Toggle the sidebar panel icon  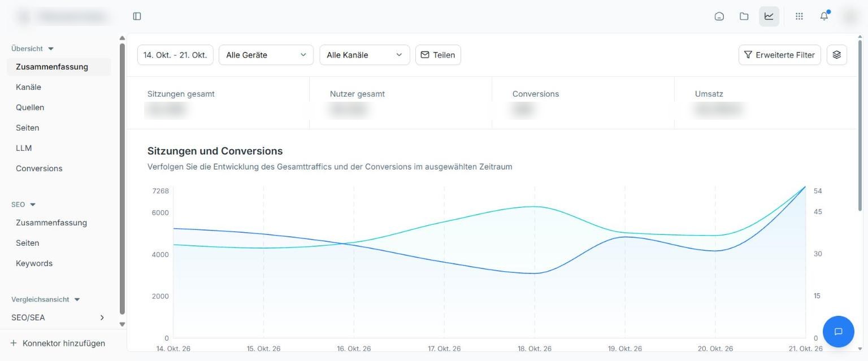[x=137, y=16]
